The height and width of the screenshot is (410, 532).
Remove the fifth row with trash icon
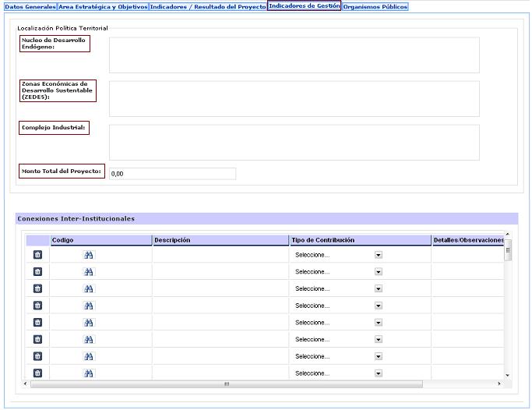tap(37, 323)
